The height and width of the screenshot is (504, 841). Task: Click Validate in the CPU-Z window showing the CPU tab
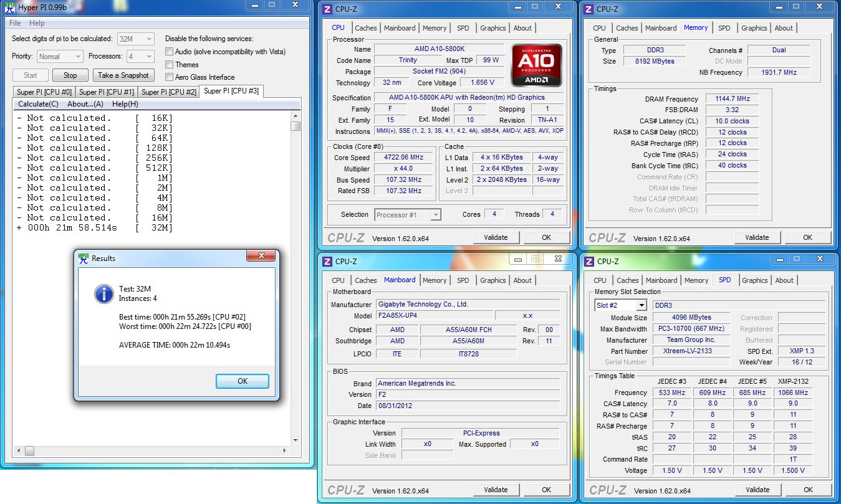(x=496, y=237)
